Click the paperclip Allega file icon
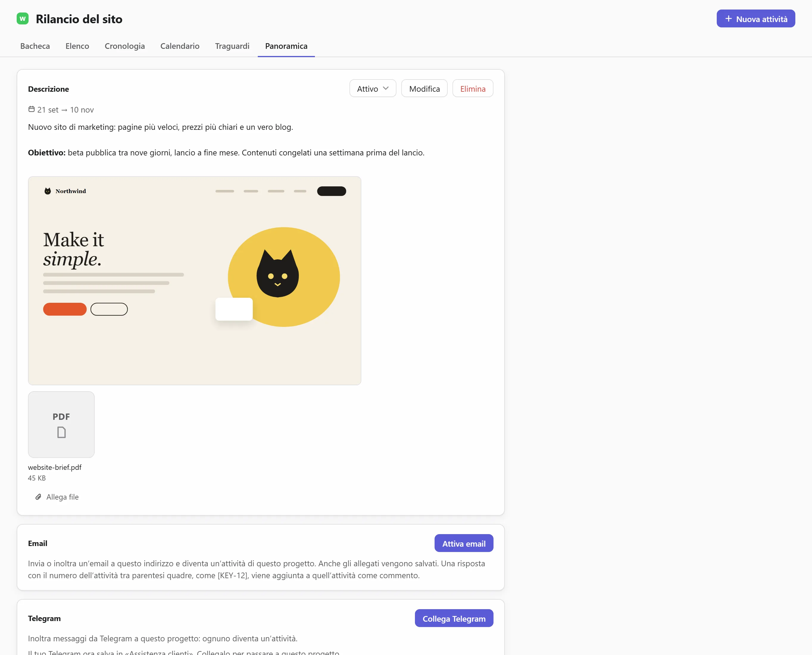 click(x=38, y=497)
